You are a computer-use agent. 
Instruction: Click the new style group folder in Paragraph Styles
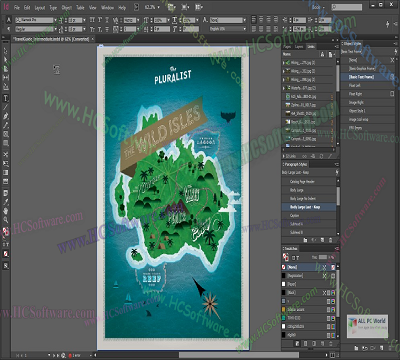305,240
